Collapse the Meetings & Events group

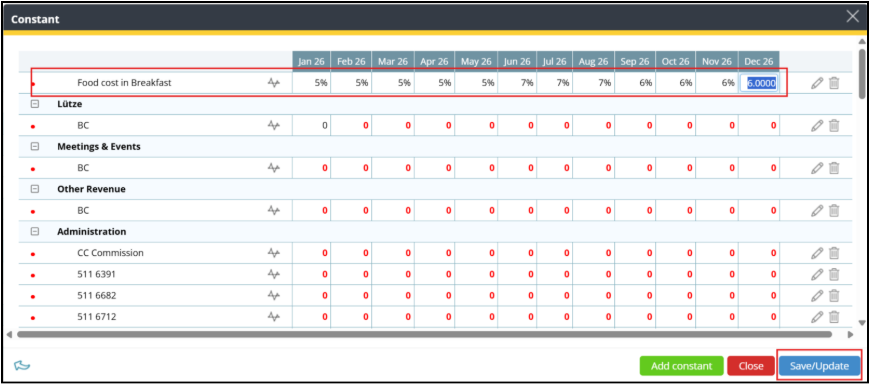tap(35, 146)
